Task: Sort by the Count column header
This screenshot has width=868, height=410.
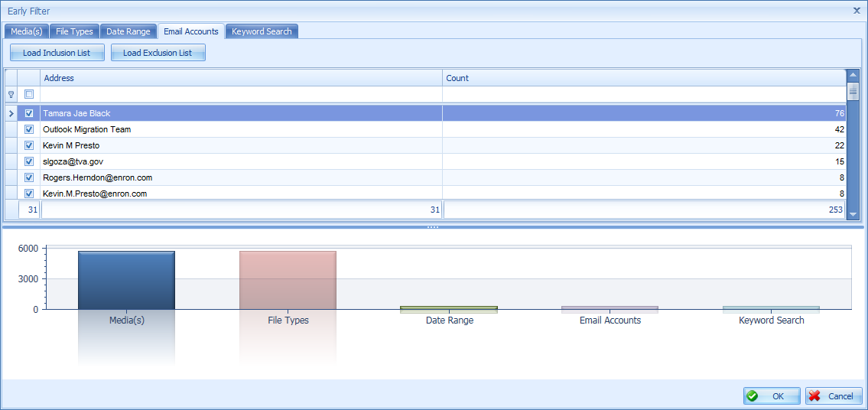Action: [x=645, y=78]
